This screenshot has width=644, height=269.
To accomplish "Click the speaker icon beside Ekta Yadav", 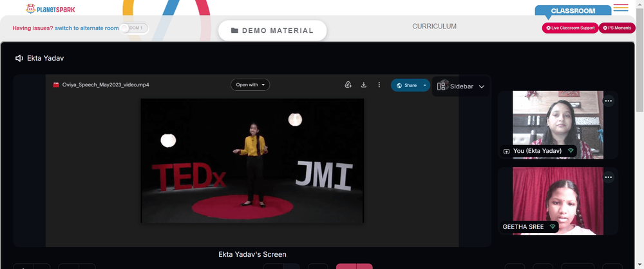I will (x=19, y=59).
